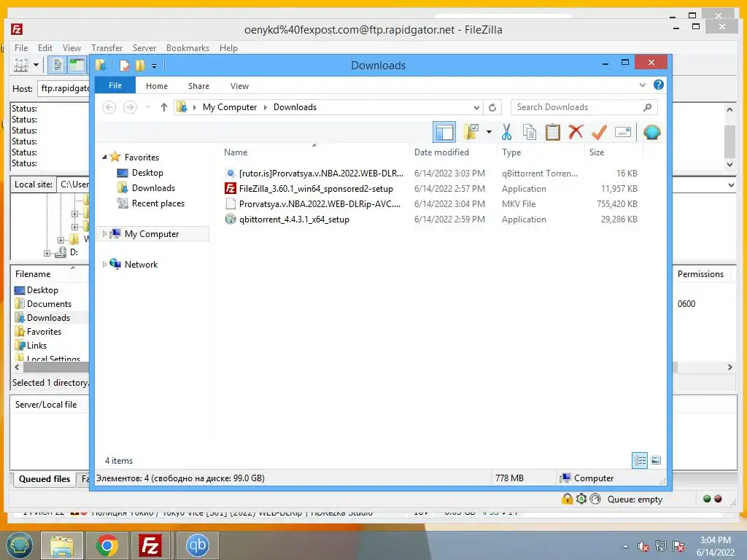The width and height of the screenshot is (747, 560).
Task: Click the lock icon in FileZilla status bar
Action: (567, 499)
